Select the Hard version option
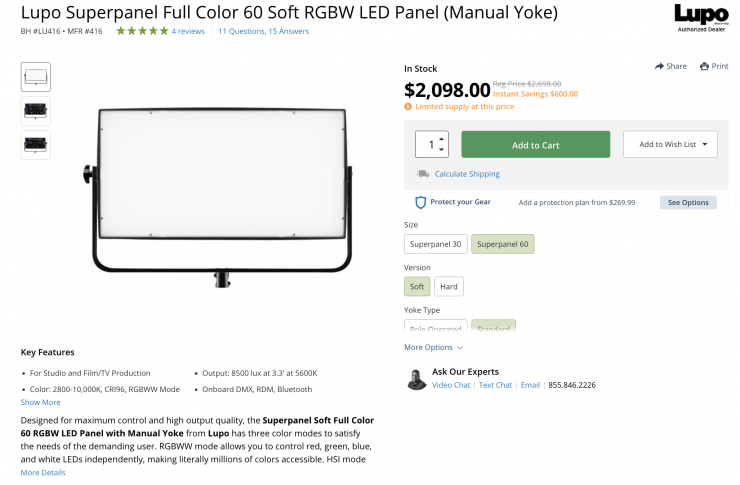 click(x=449, y=287)
